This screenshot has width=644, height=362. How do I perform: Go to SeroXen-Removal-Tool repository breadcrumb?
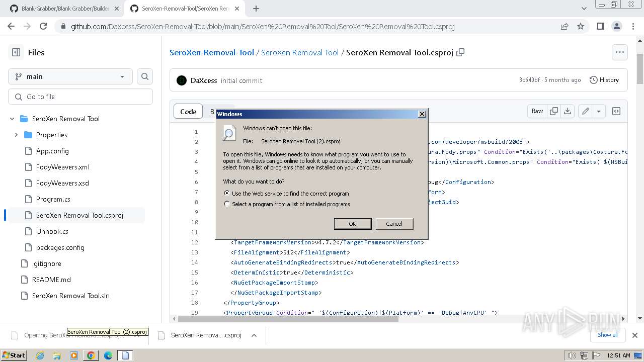[211, 52]
